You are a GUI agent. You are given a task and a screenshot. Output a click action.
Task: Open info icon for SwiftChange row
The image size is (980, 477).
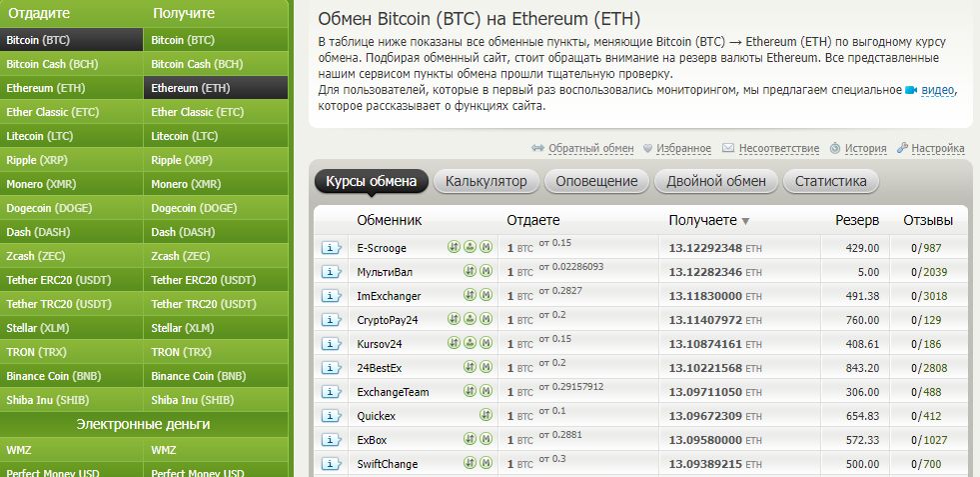coord(332,464)
